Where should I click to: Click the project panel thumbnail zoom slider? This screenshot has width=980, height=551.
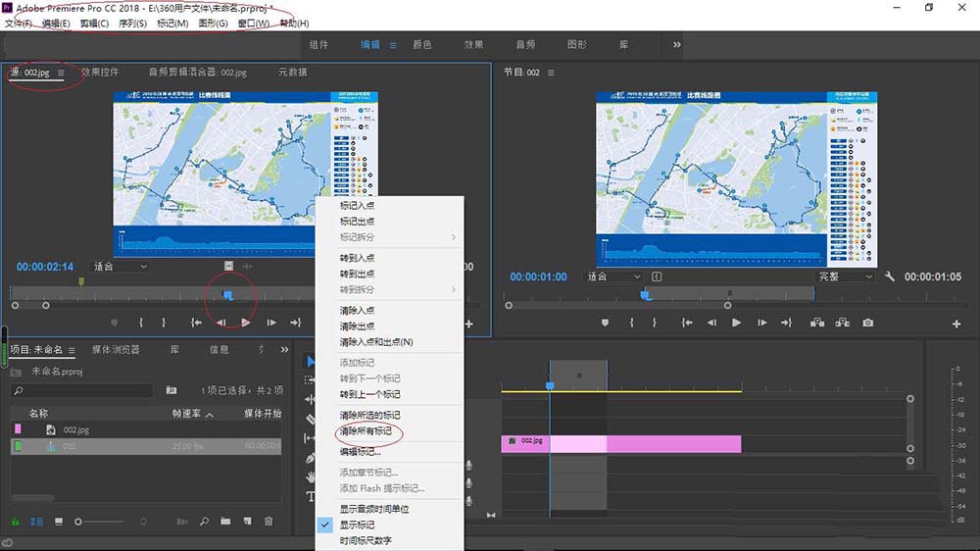coord(80,522)
